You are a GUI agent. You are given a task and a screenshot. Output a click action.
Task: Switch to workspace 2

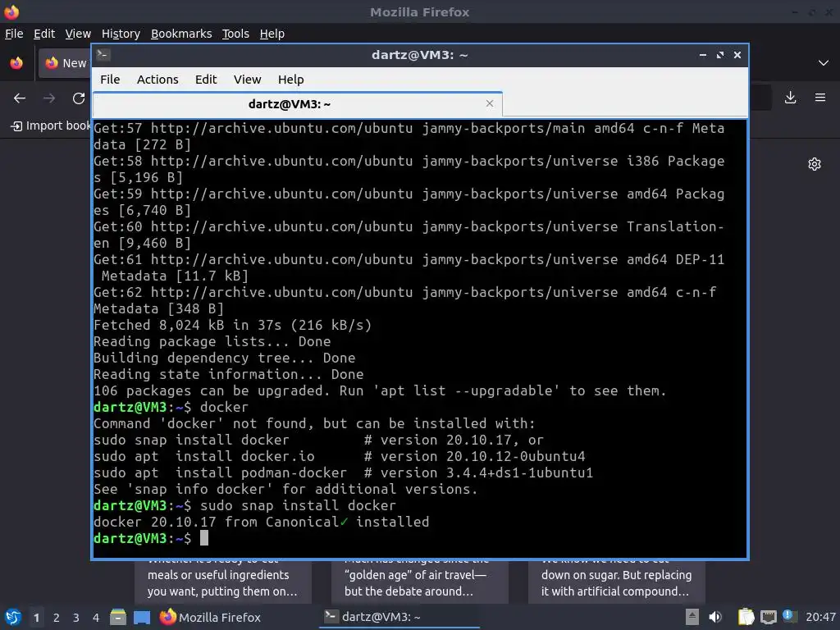coord(57,618)
